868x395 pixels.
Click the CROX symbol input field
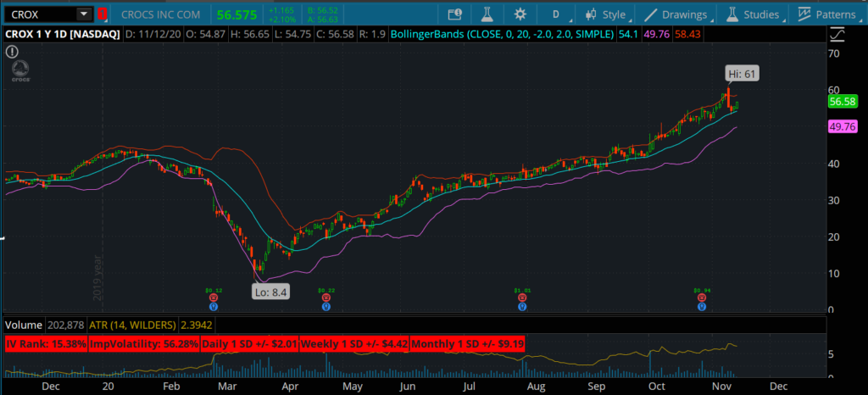click(x=41, y=14)
